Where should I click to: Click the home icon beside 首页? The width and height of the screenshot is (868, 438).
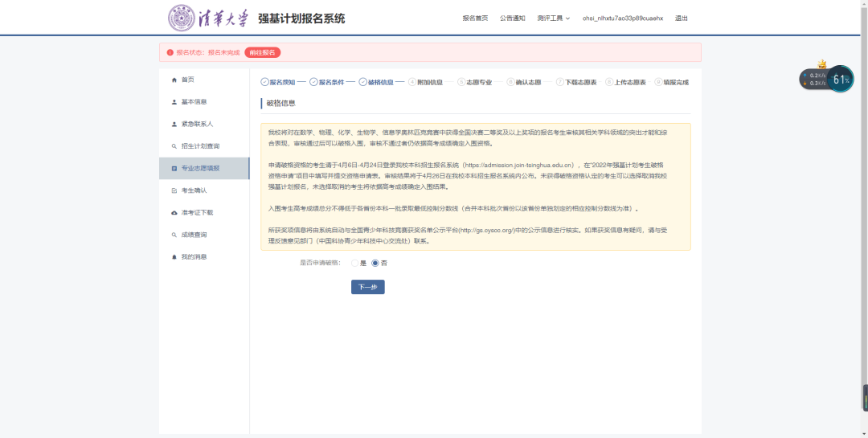(174, 80)
